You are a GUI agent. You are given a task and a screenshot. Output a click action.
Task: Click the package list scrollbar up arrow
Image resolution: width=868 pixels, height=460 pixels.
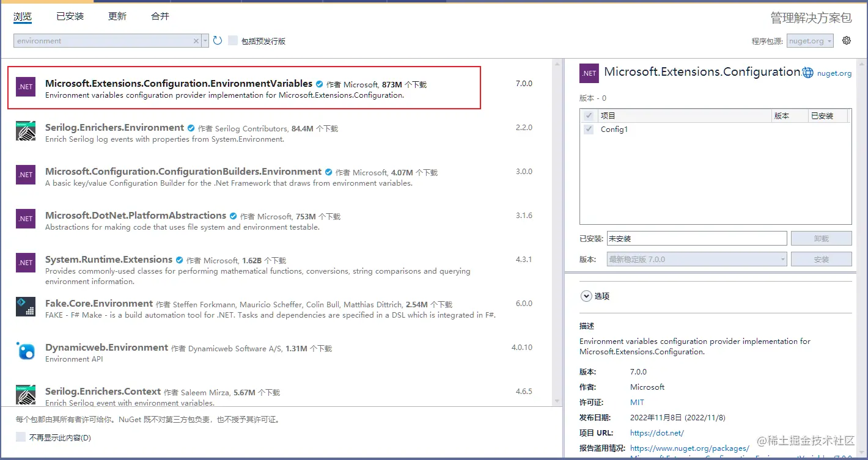click(x=557, y=64)
